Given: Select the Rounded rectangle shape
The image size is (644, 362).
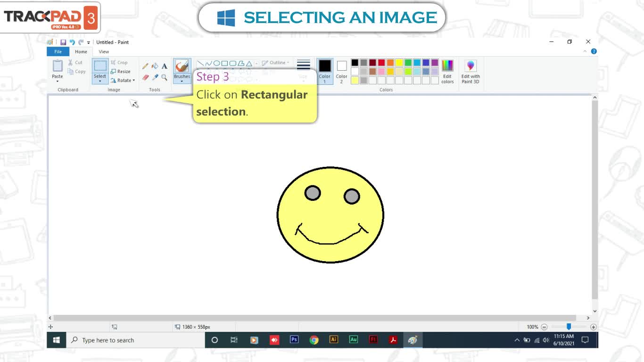Looking at the screenshot, I should 232,63.
